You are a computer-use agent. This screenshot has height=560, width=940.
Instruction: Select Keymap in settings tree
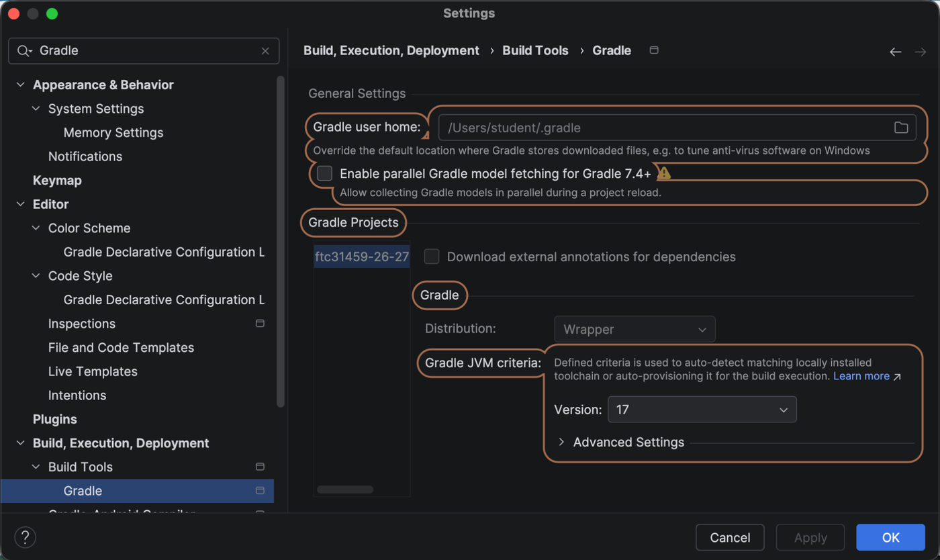[x=57, y=181]
